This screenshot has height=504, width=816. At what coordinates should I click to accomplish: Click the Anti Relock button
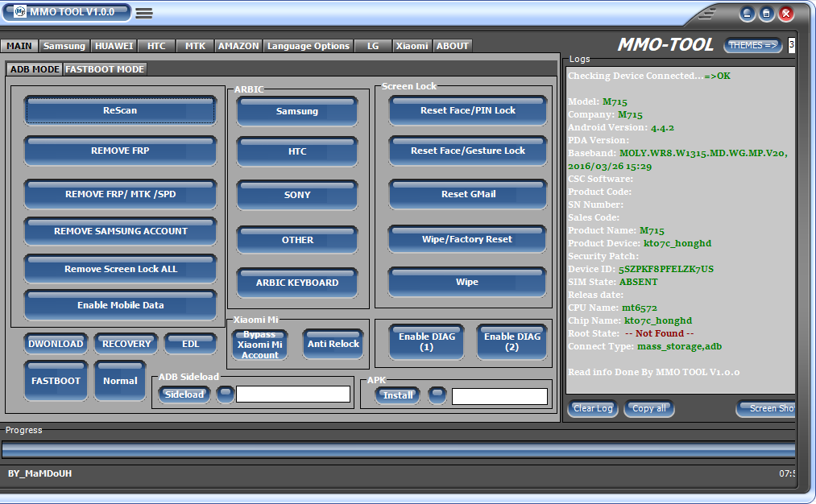tap(333, 344)
